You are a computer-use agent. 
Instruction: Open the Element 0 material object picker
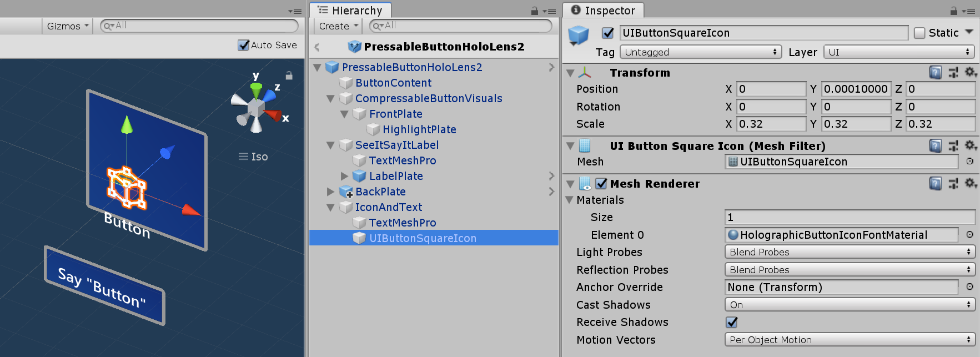point(970,235)
